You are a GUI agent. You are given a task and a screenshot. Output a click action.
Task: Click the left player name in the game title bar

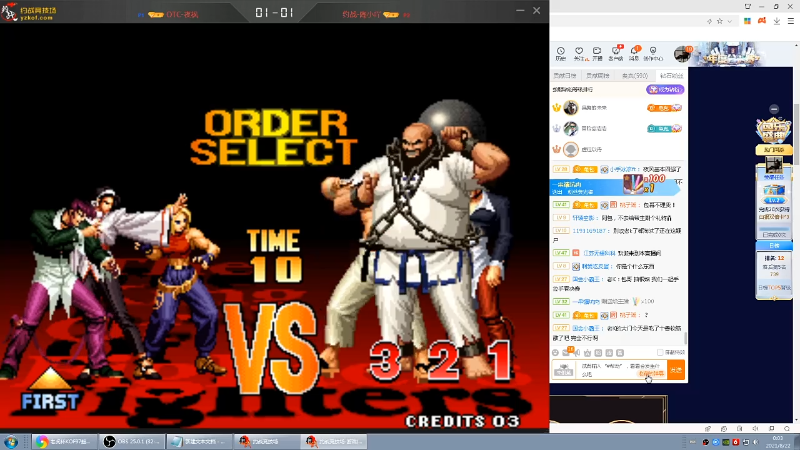coord(182,14)
